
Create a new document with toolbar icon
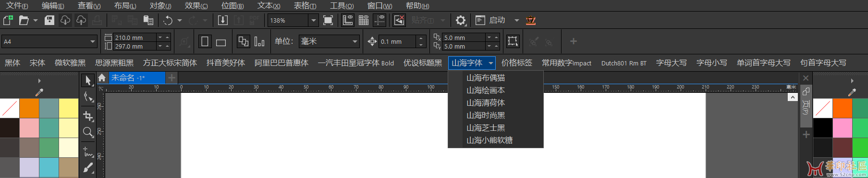(8, 20)
